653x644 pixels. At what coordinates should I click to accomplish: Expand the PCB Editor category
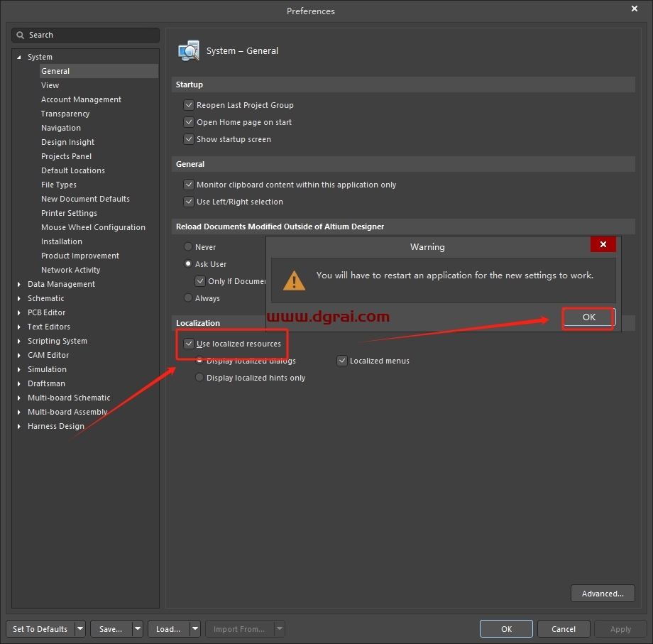coord(19,312)
